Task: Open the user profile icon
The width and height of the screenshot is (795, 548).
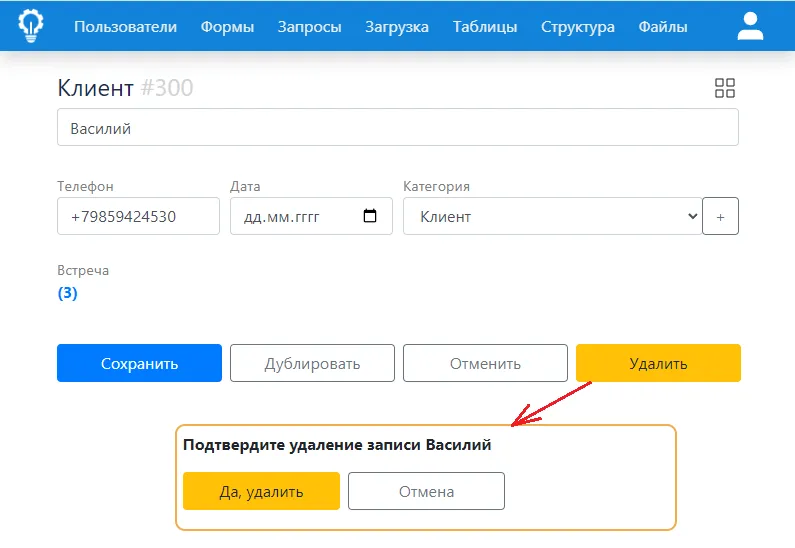Action: (x=750, y=26)
